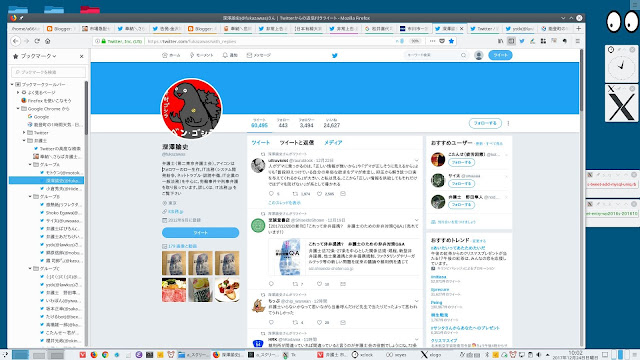The image size is (640, 360).
Task: Switch to the メディア tab
Action: tap(333, 142)
